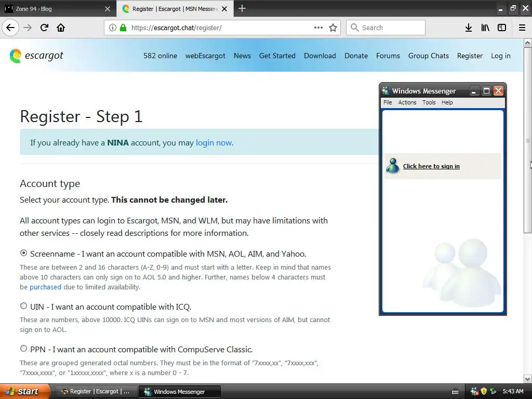
Task: Close the Register Escargot tab
Action: pyautogui.click(x=224, y=9)
